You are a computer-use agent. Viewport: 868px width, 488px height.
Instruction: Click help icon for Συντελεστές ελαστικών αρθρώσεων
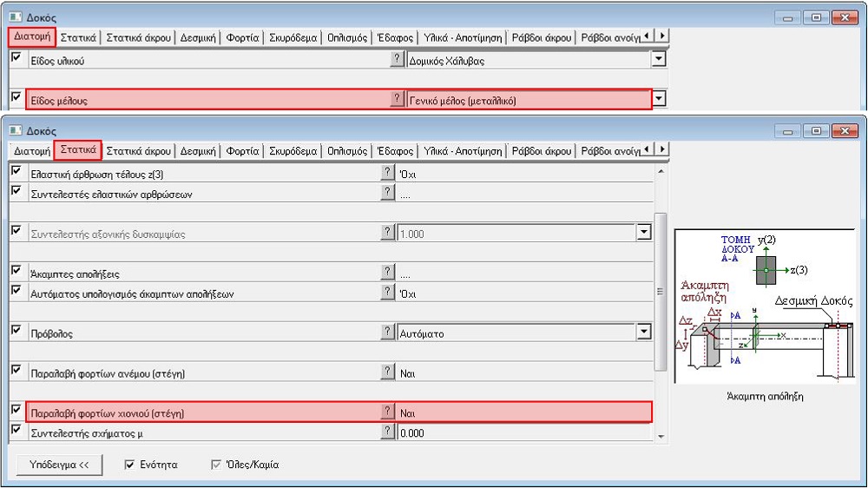click(x=388, y=193)
